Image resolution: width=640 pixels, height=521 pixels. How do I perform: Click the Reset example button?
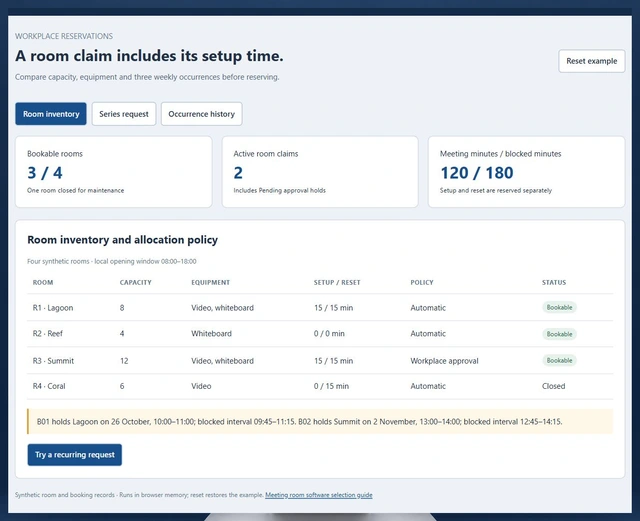click(x=591, y=61)
